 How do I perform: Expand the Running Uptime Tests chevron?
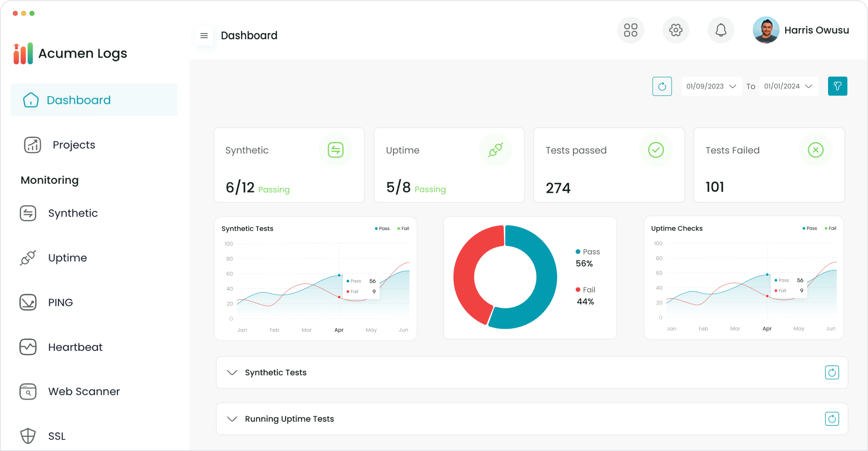[232, 419]
